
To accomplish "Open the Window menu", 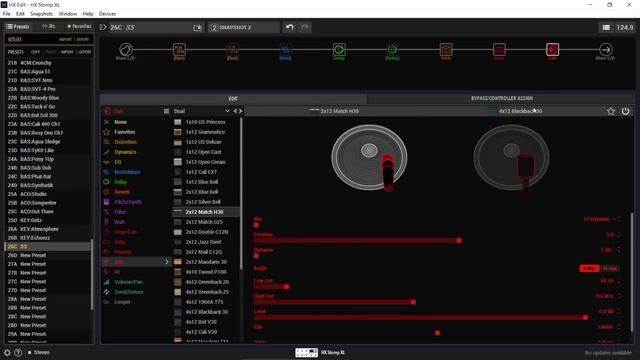I will point(67,13).
